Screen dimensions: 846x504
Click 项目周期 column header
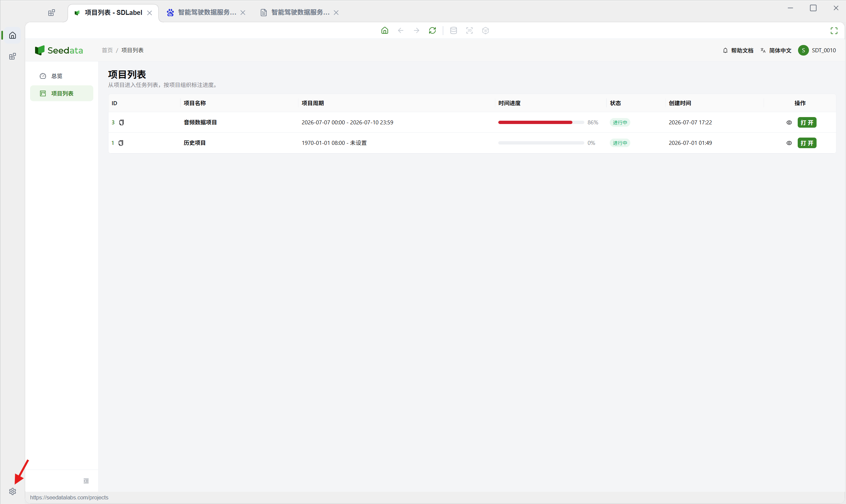[x=313, y=103]
